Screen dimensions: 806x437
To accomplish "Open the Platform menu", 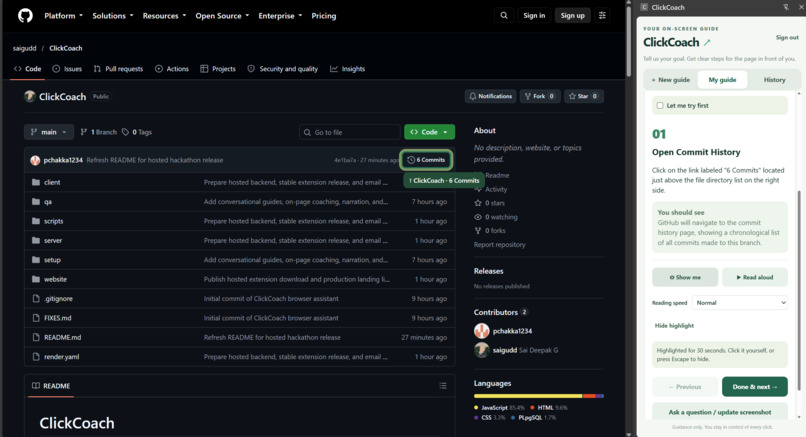I will coord(63,15).
